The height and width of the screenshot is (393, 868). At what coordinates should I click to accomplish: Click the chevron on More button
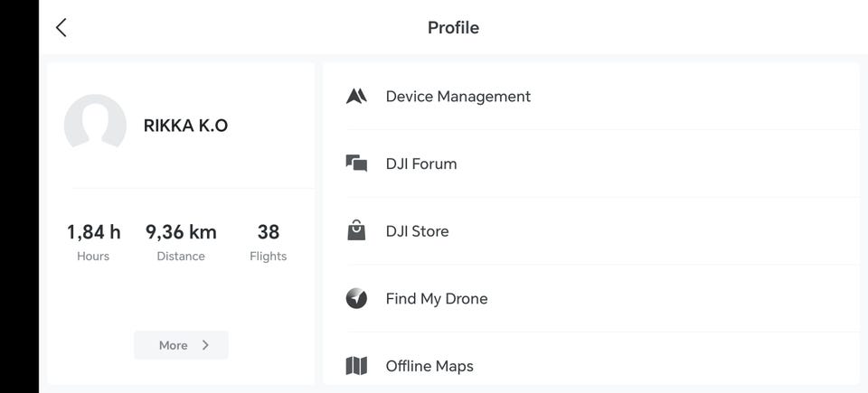click(x=205, y=345)
